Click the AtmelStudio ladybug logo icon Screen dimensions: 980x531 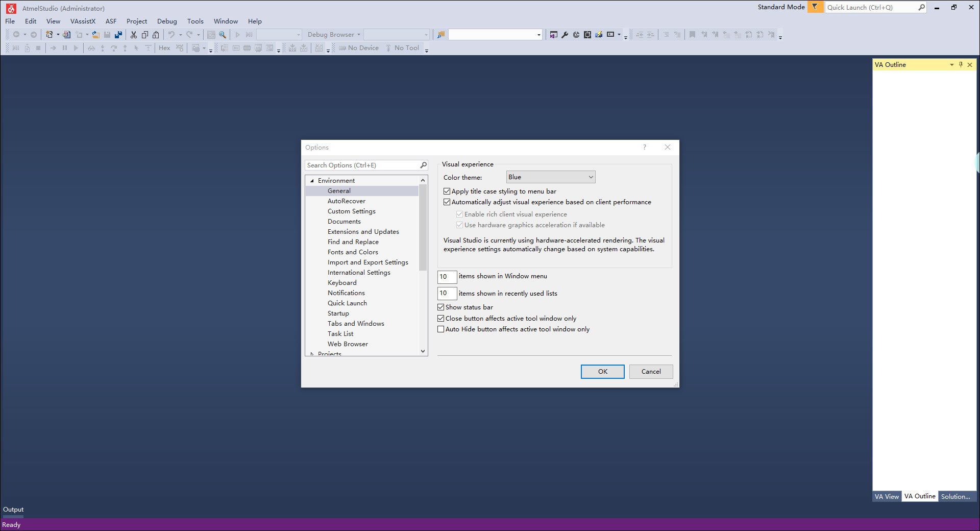11,8
